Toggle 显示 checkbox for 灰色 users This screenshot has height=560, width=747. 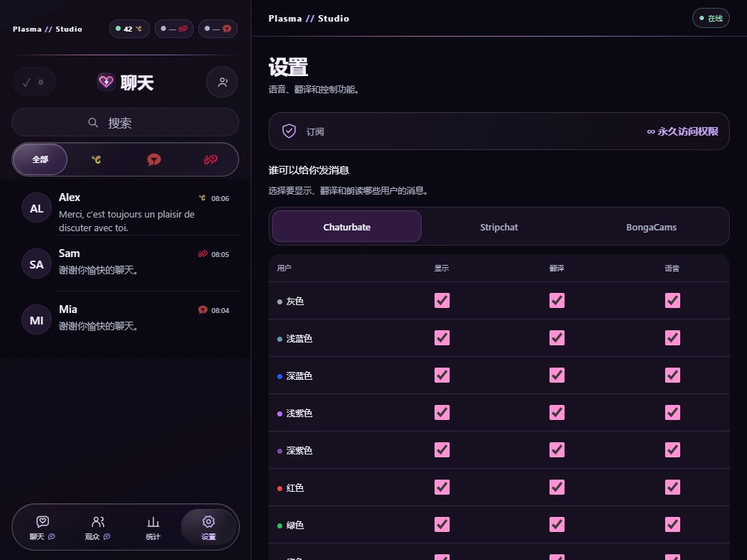pyautogui.click(x=442, y=301)
